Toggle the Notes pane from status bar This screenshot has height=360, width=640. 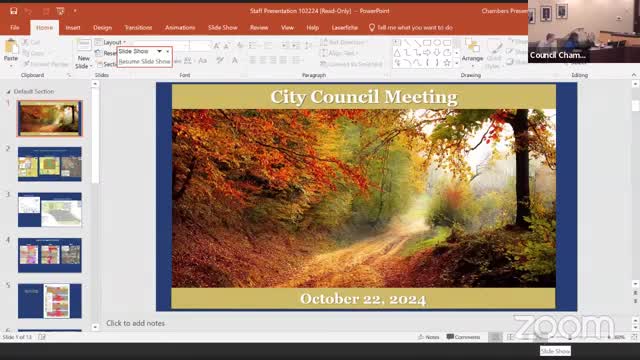429,337
